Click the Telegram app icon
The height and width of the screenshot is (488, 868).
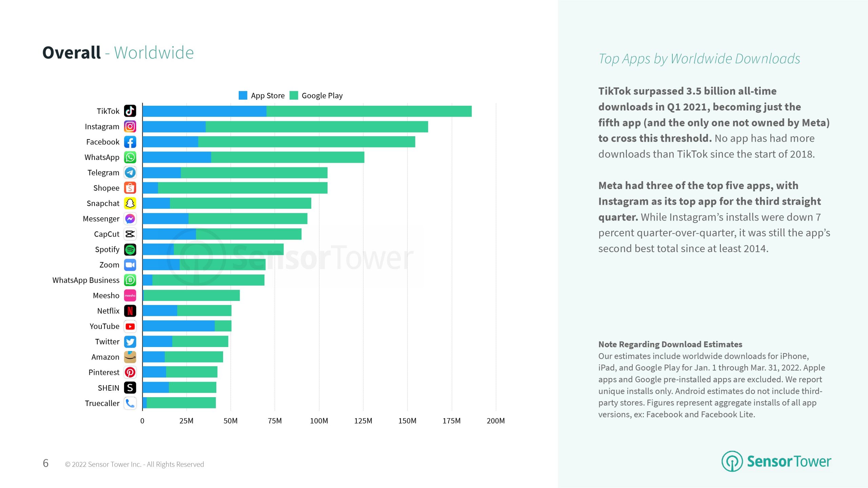(130, 172)
